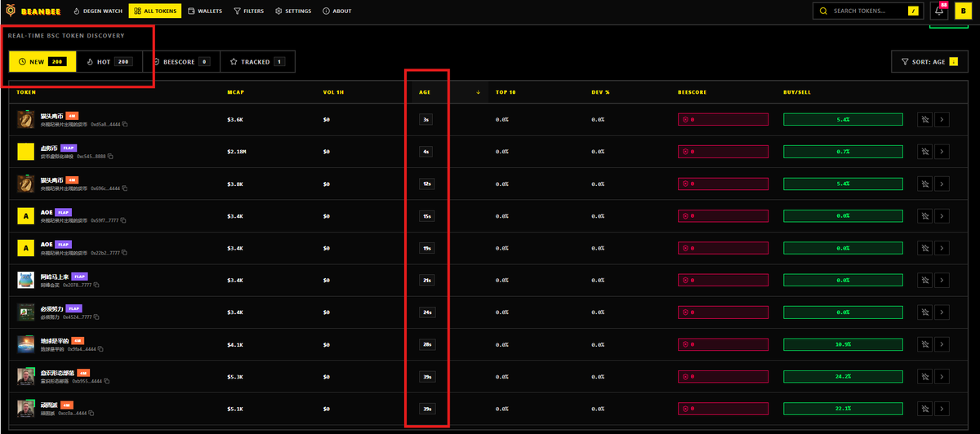Toggle tracking for the 12s age token
This screenshot has height=434, width=980.
(x=924, y=184)
